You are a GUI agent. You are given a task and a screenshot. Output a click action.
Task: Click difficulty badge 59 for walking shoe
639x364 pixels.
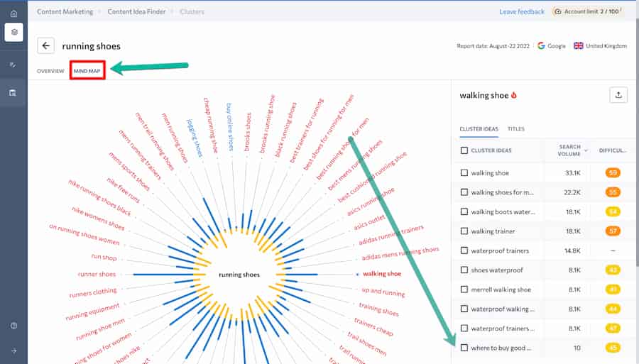(613, 172)
